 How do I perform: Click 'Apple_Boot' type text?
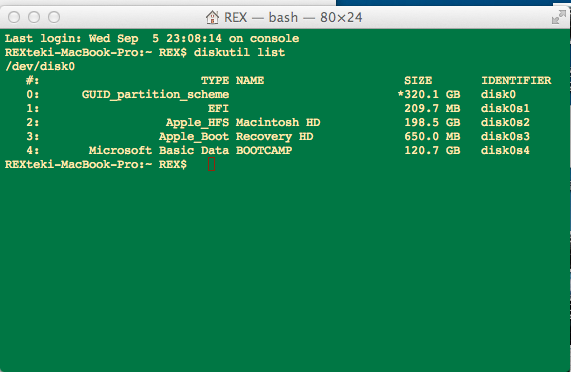click(x=194, y=136)
